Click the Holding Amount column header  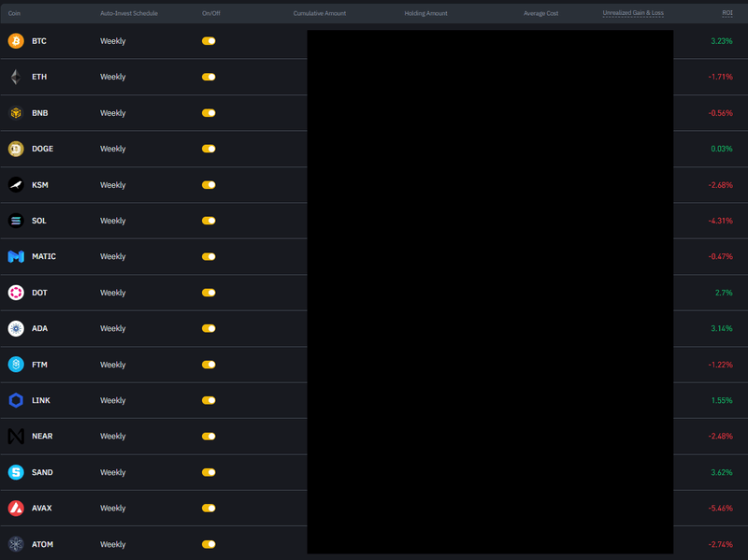(x=426, y=13)
